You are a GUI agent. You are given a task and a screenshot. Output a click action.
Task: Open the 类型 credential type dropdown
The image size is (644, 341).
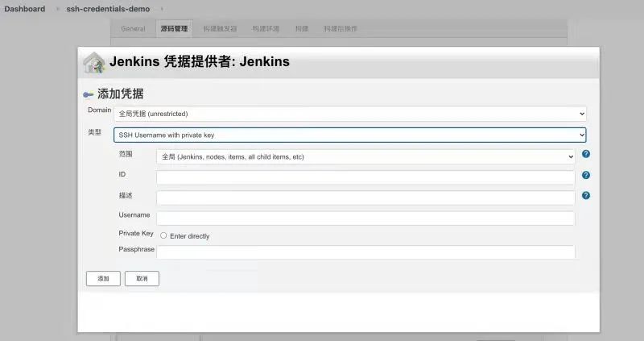[x=350, y=135]
